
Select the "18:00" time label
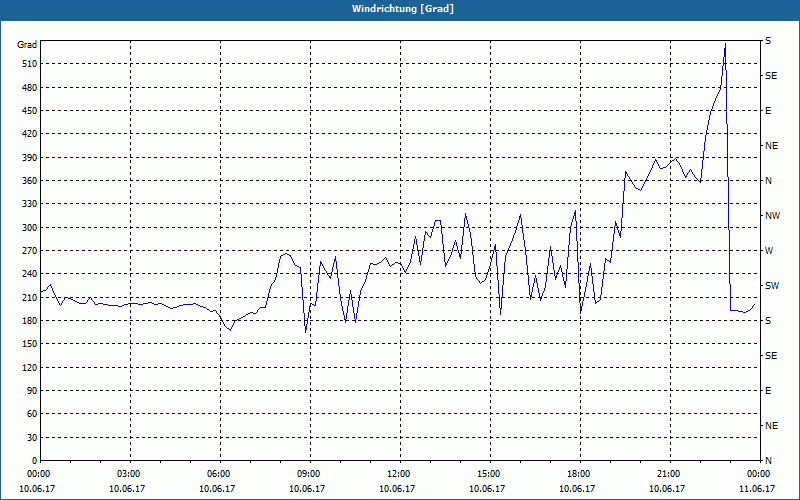(578, 474)
